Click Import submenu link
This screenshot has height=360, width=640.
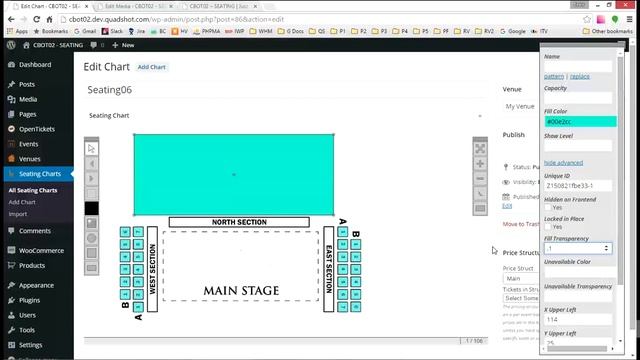click(x=18, y=214)
